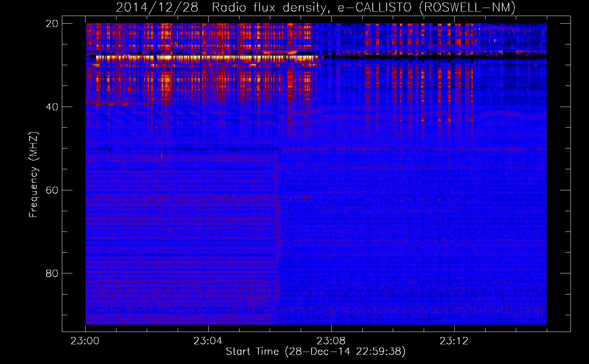
Task: Click the 23:12 time tick label
Action: coord(454,341)
